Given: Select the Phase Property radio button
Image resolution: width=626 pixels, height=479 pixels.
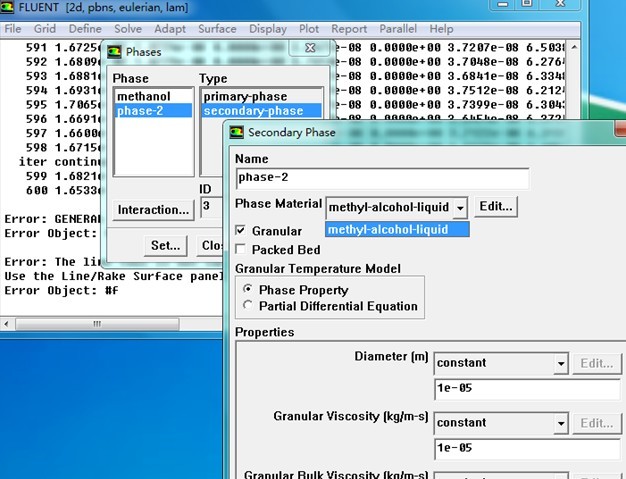Looking at the screenshot, I should pos(248,289).
